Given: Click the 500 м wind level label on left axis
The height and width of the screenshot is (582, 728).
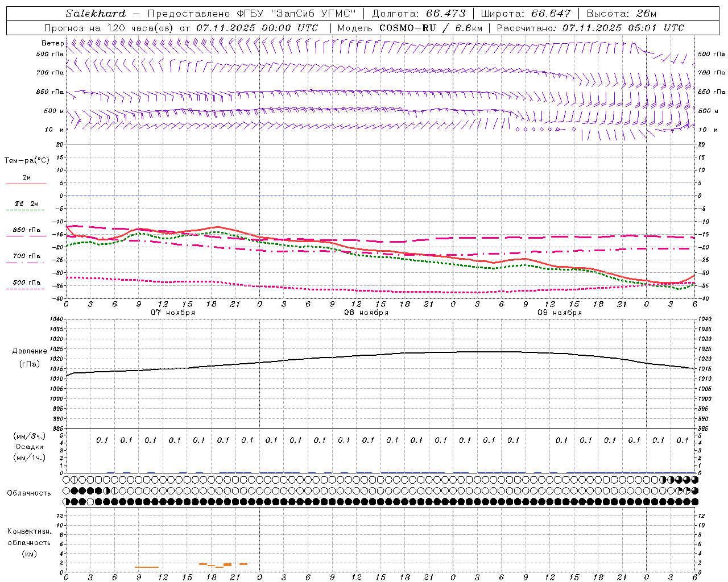Looking at the screenshot, I should 54,111.
